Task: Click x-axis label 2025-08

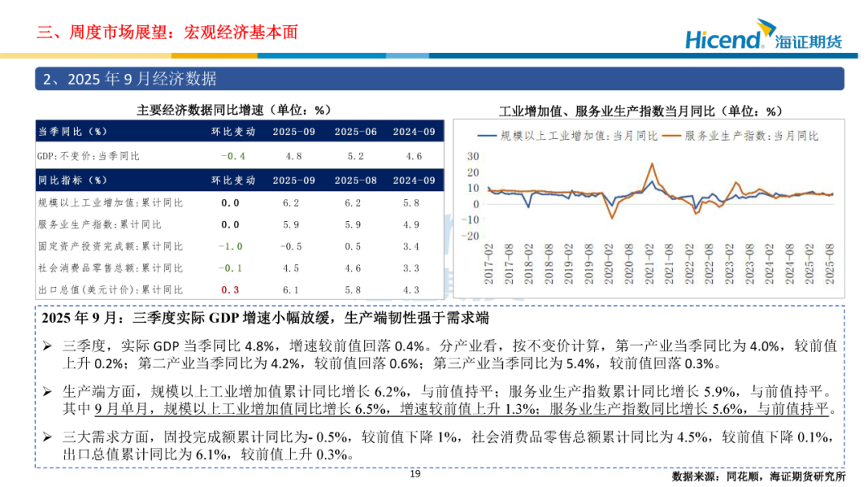Action: click(x=829, y=264)
